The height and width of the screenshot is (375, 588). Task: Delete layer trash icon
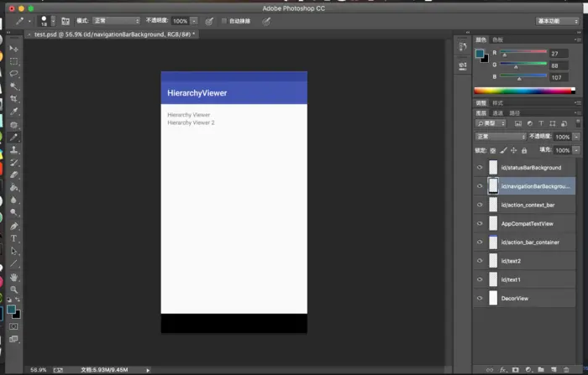[566, 370]
